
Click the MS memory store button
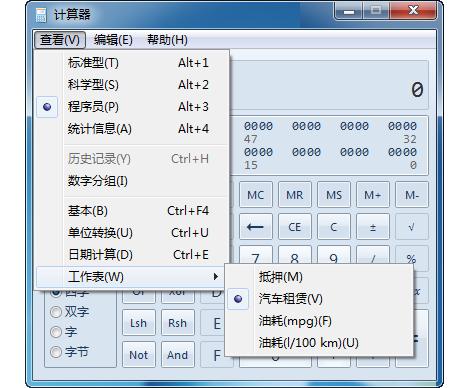[x=334, y=195]
